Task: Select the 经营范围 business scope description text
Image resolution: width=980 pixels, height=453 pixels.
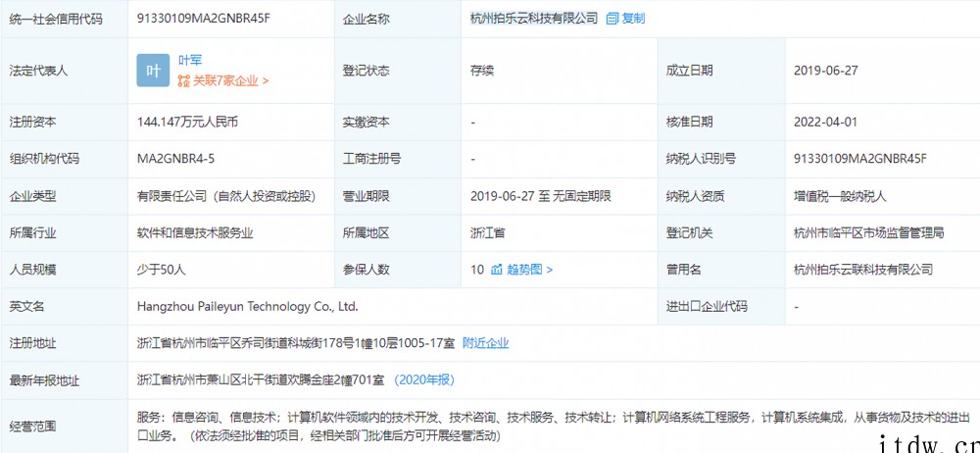Action: 553,426
